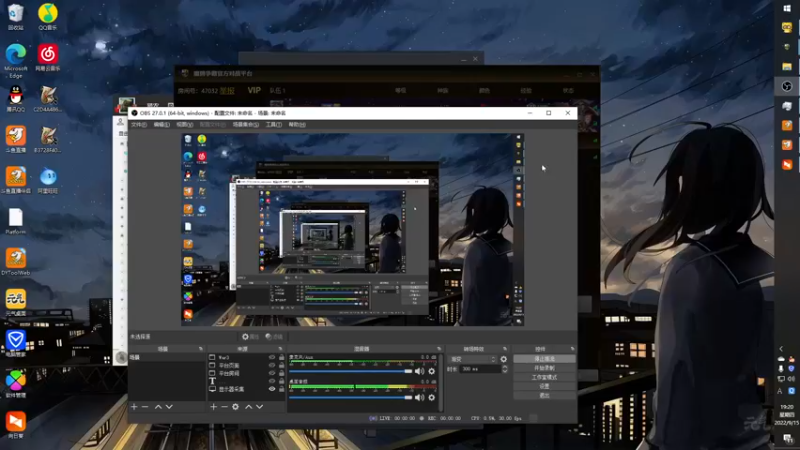This screenshot has height=450, width=800.
Task: Toggle visibility of the text (T) source
Action: pyautogui.click(x=272, y=381)
